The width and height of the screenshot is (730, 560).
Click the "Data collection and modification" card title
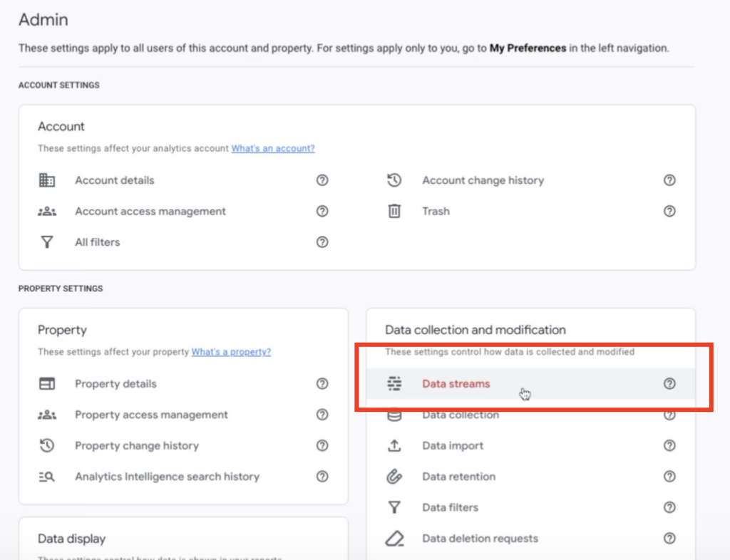coord(475,330)
